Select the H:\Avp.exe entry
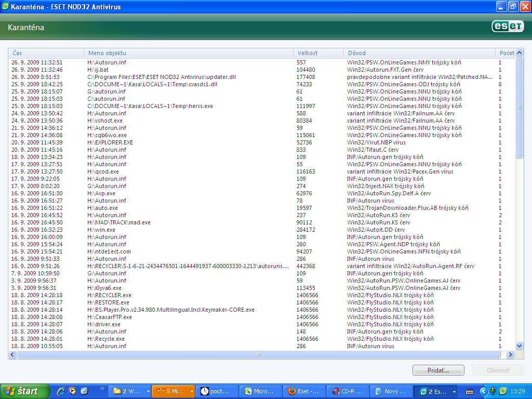The image size is (532, 399). pyautogui.click(x=262, y=193)
